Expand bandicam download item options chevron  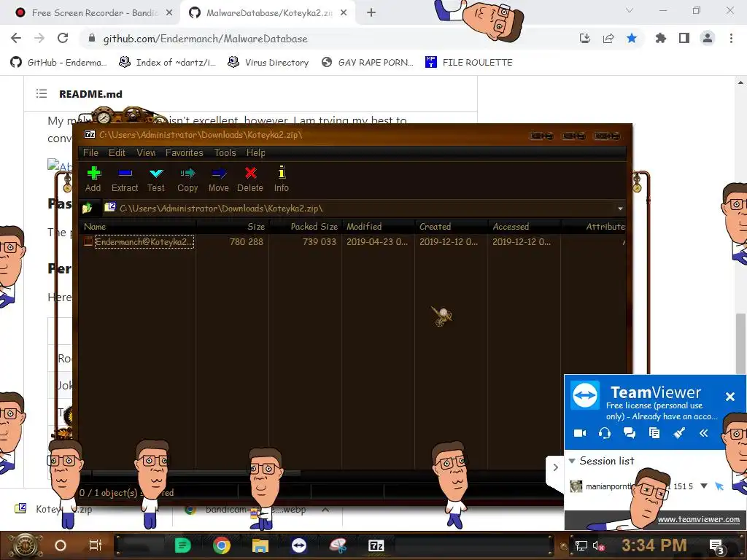325,510
